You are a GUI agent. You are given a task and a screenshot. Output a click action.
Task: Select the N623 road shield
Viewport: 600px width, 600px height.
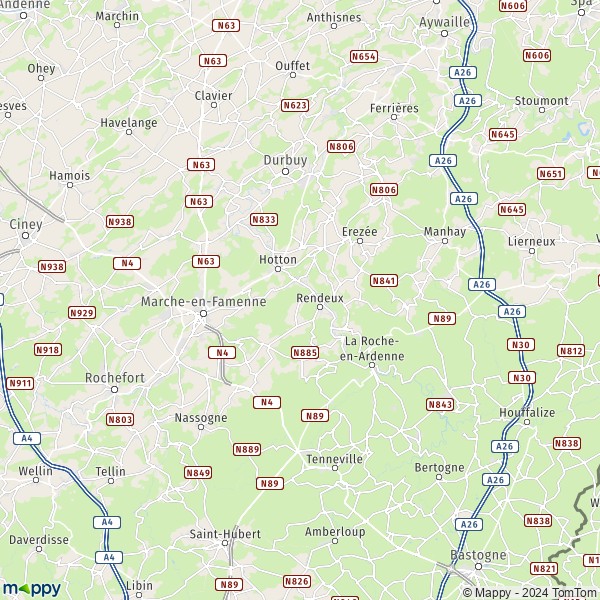(295, 105)
